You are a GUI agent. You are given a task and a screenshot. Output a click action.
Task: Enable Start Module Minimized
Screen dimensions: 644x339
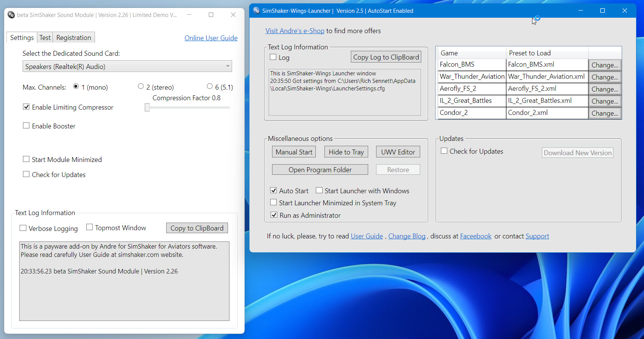26,159
